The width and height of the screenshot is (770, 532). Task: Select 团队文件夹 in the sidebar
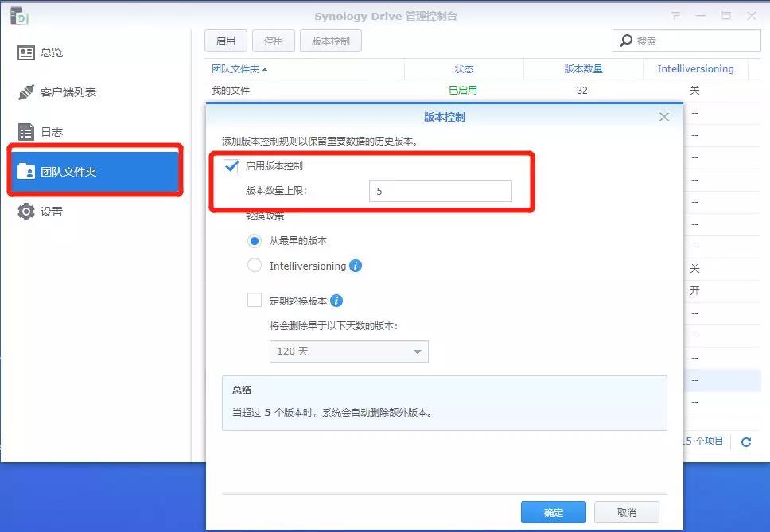click(95, 171)
